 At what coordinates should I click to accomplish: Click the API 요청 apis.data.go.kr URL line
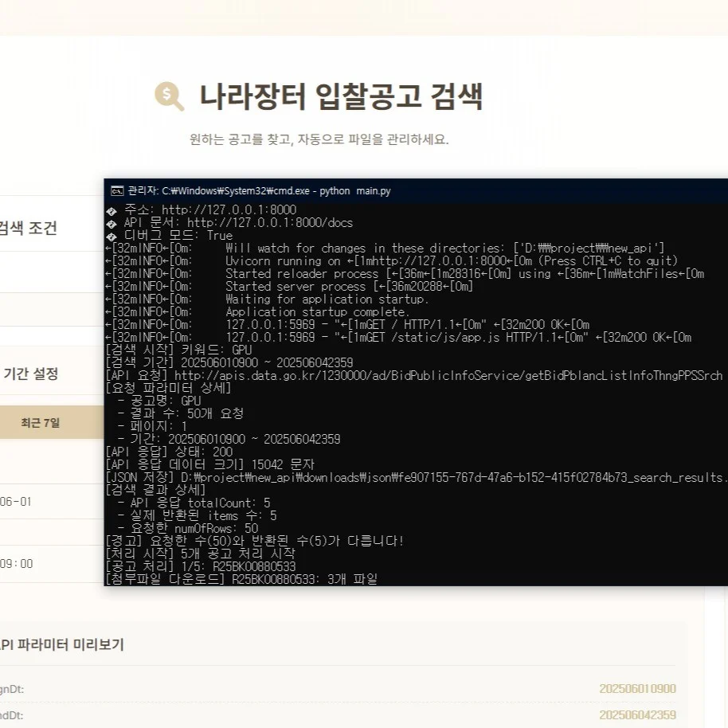pos(414,376)
